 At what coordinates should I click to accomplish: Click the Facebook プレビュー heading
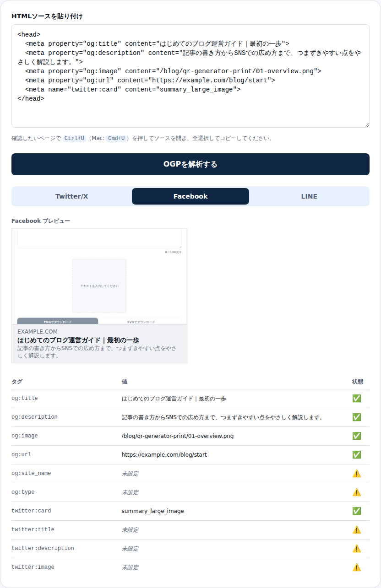[x=41, y=221]
